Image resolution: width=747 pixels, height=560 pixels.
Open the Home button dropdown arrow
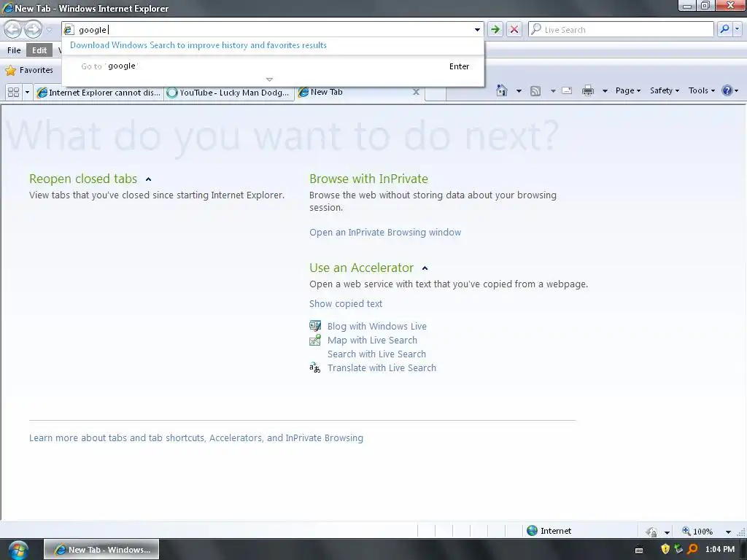point(519,90)
